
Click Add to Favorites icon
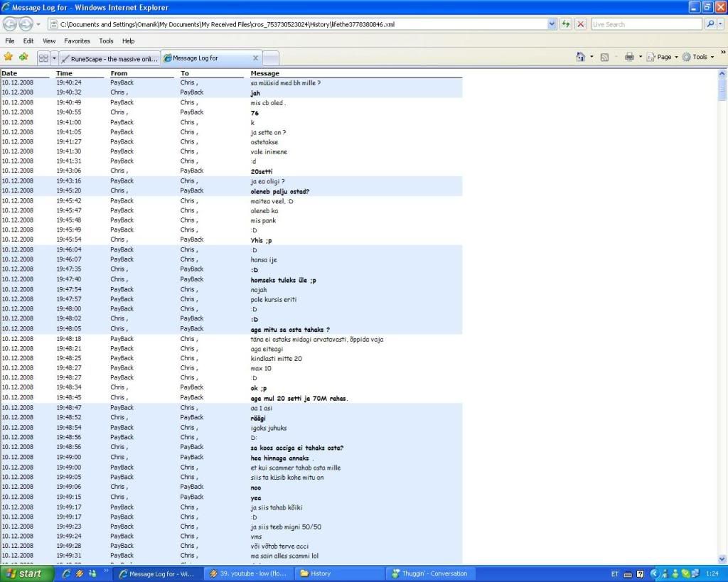pyautogui.click(x=23, y=57)
